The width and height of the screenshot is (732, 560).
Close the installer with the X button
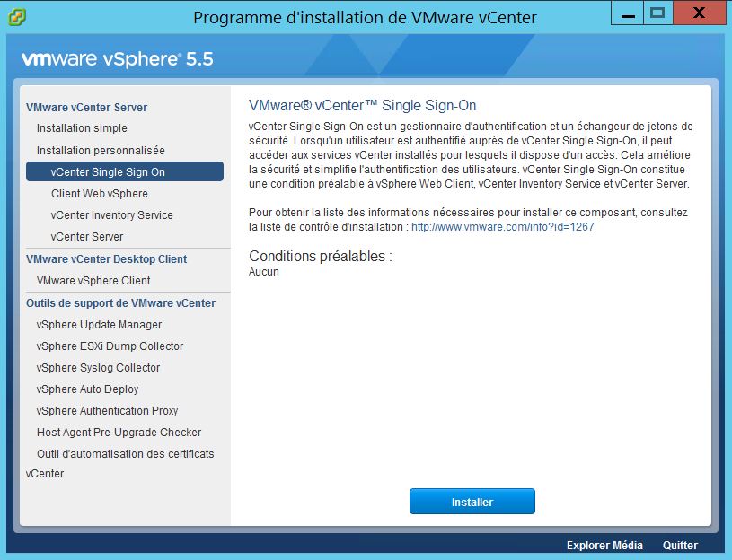(x=699, y=13)
